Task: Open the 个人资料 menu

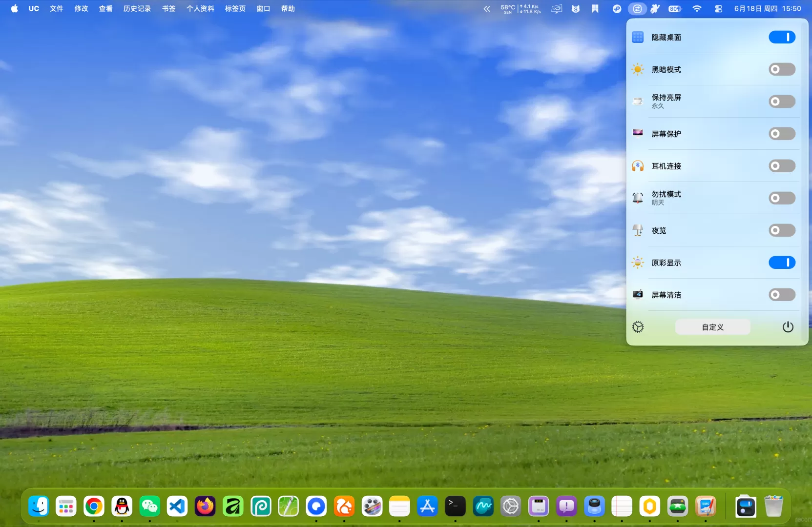Action: pos(200,8)
